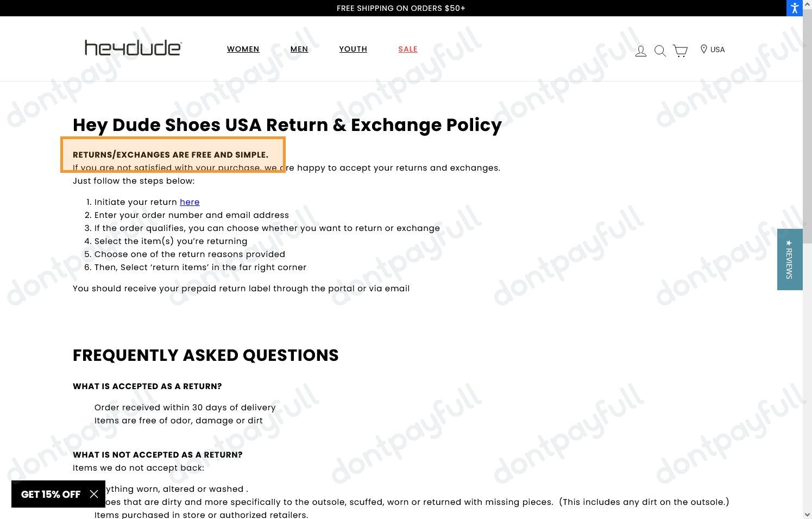Open the Reviews side tab
This screenshot has height=519, width=812.
click(789, 259)
